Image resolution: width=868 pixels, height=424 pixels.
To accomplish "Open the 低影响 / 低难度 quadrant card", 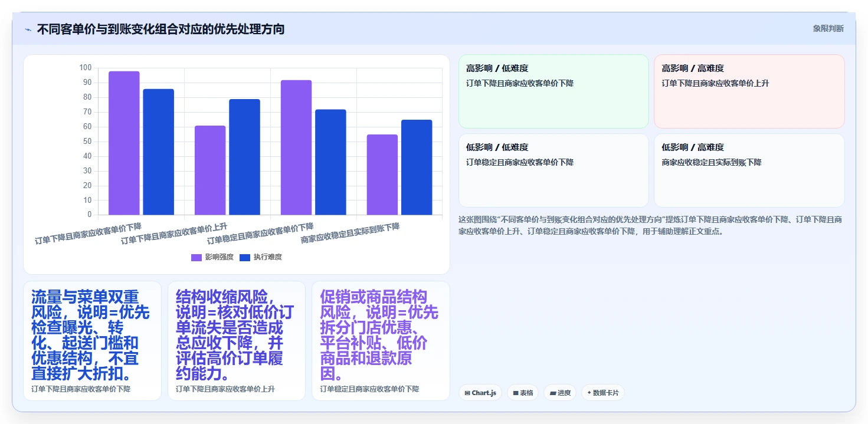I will pos(553,170).
